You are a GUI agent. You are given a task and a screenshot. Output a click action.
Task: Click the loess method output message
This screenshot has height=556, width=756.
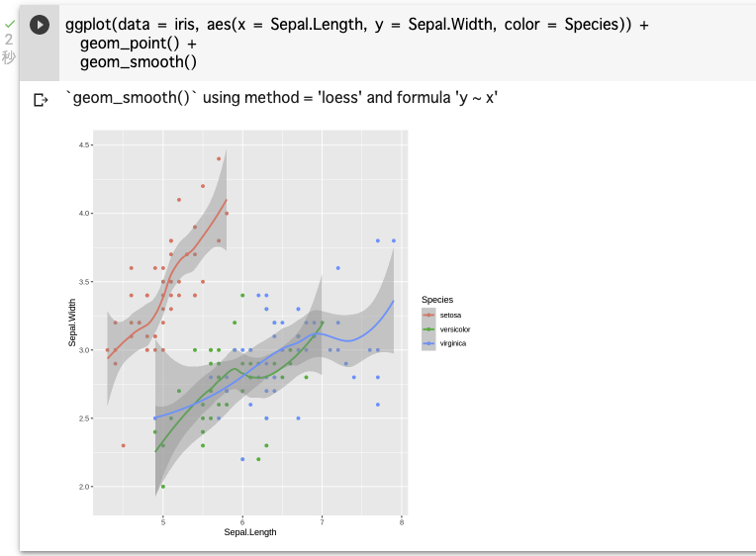click(282, 99)
